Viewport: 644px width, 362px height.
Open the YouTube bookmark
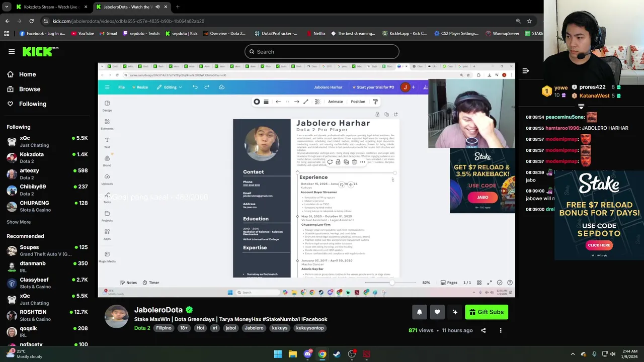point(83,34)
